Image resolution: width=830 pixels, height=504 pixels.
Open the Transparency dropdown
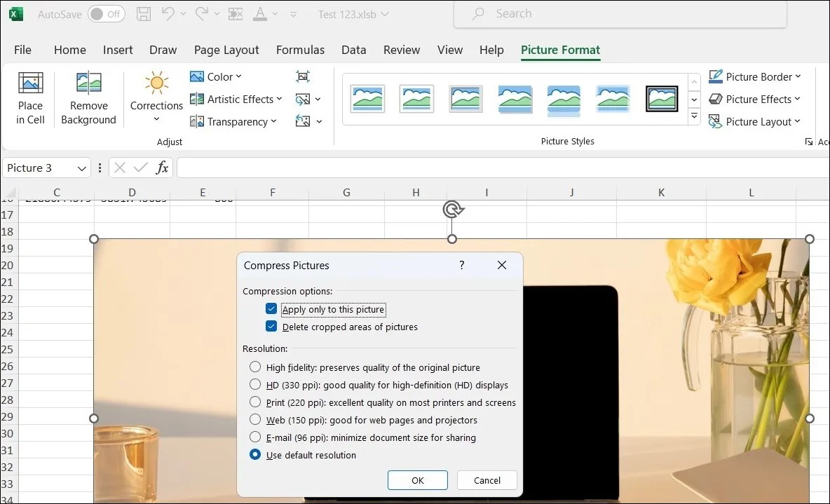tap(234, 121)
